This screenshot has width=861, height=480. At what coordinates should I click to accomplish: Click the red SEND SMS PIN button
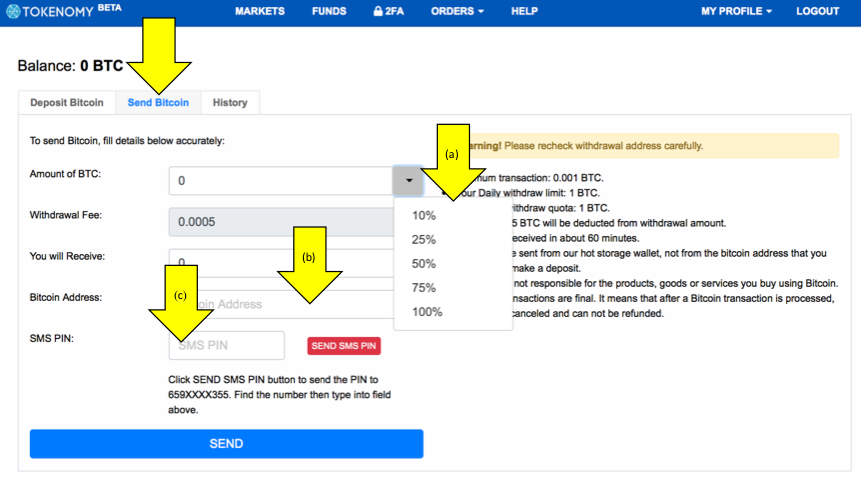click(344, 346)
